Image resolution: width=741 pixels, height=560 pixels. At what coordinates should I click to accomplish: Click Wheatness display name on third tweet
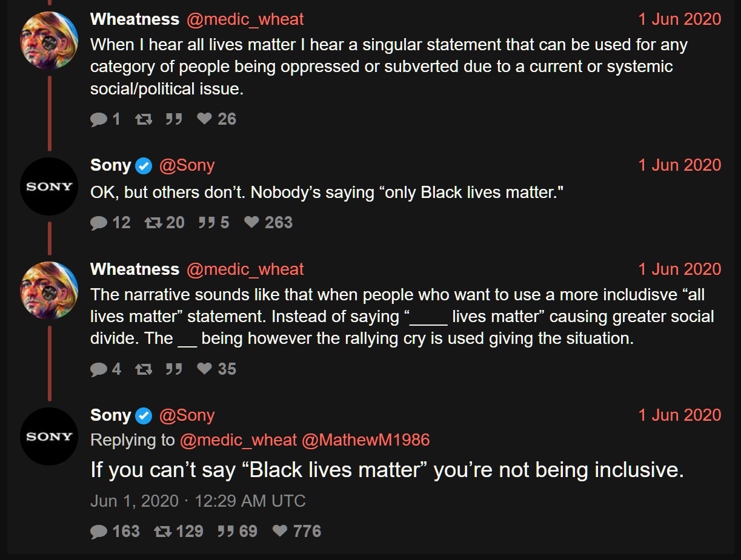(135, 269)
